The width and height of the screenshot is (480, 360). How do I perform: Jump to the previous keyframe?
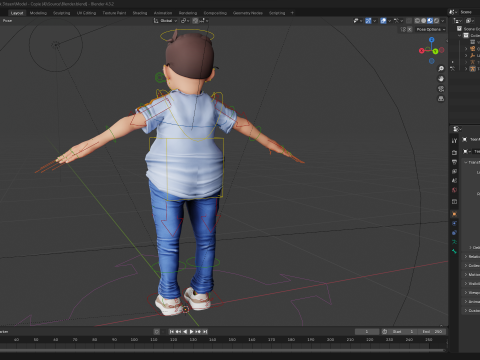[178, 332]
